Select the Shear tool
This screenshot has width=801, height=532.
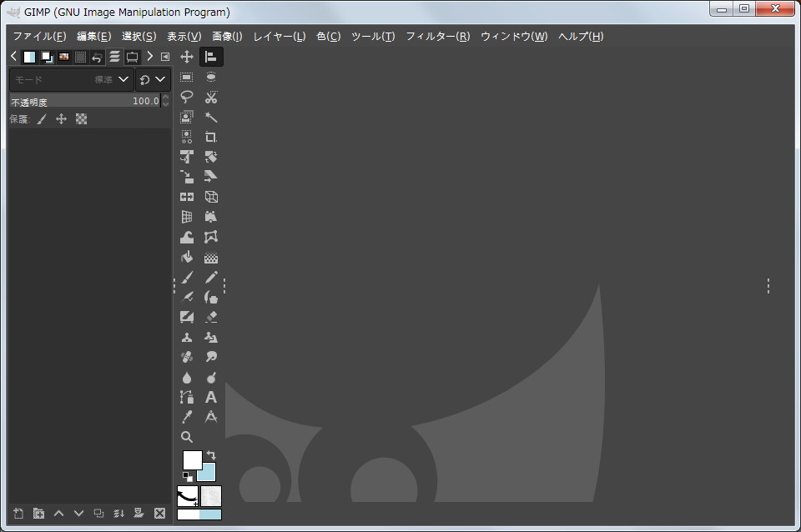(211, 177)
